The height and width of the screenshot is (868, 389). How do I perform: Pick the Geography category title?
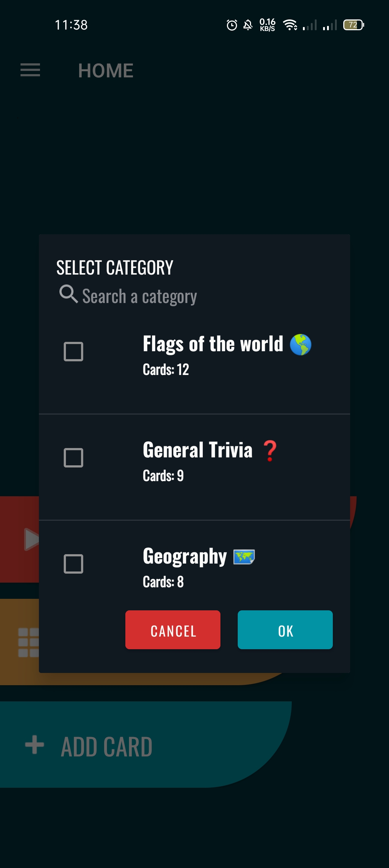point(185,556)
